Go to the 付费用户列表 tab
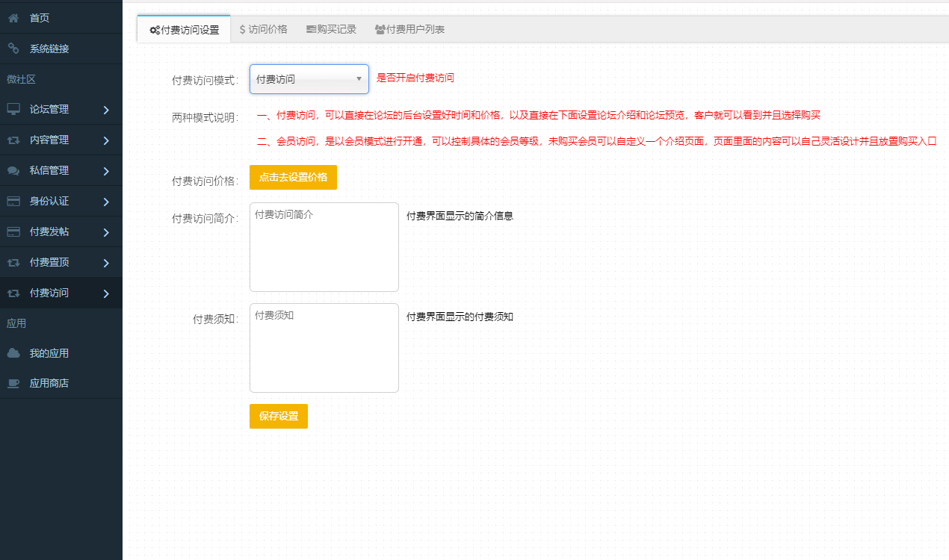The width and height of the screenshot is (949, 560). tap(409, 29)
